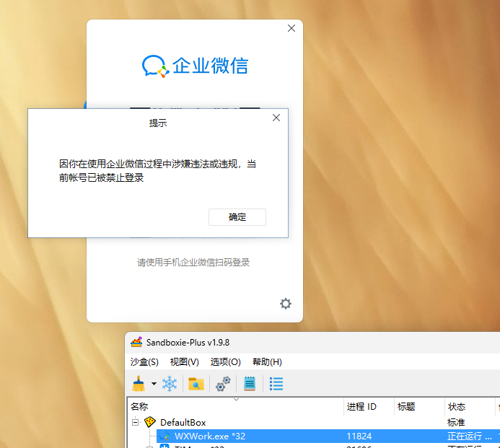Click the notepad toolbar icon

(x=250, y=384)
